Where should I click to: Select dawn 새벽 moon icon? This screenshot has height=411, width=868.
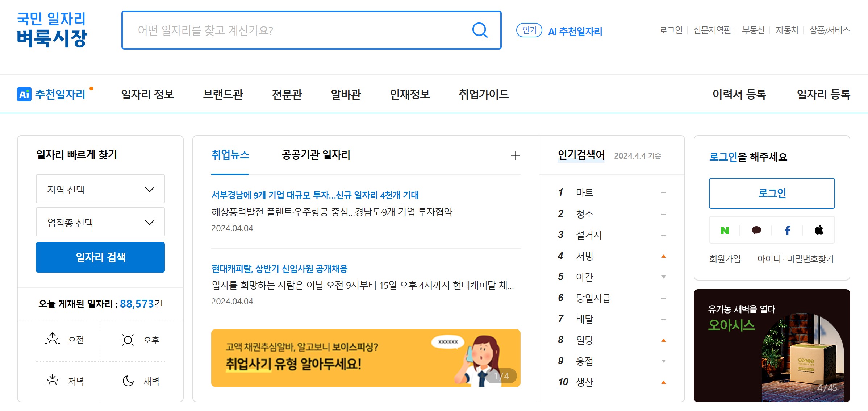(128, 381)
